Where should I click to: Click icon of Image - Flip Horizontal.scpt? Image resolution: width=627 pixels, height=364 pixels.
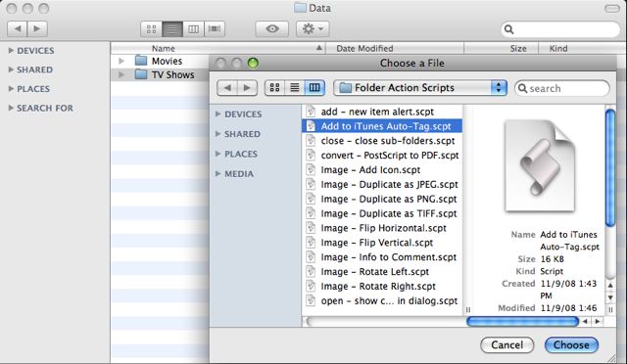pos(311,228)
